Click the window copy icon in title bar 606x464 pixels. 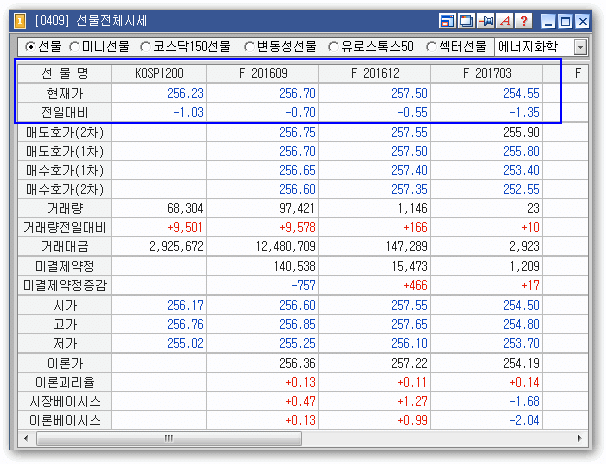(466, 21)
